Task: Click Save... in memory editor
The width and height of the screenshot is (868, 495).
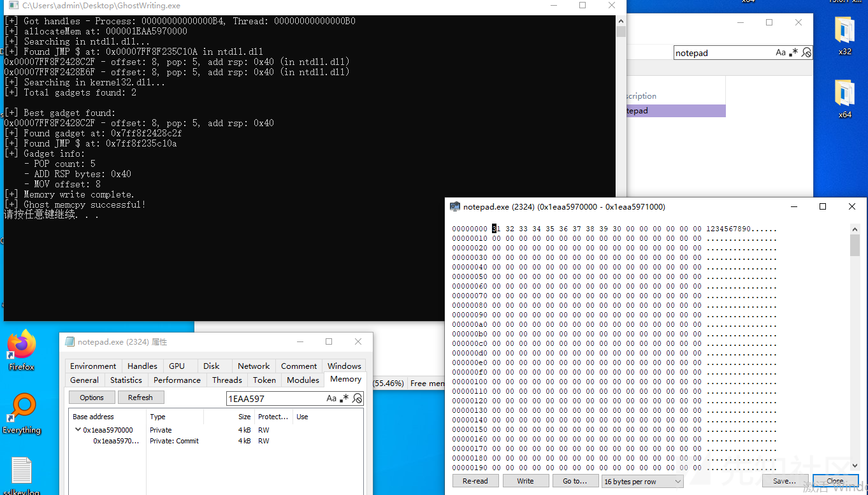Action: click(785, 481)
